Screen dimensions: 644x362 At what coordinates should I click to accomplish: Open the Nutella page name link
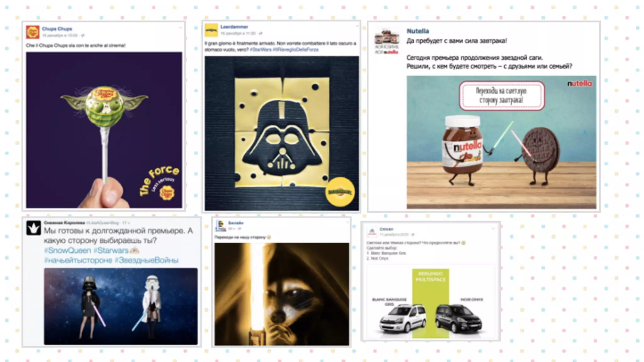418,31
